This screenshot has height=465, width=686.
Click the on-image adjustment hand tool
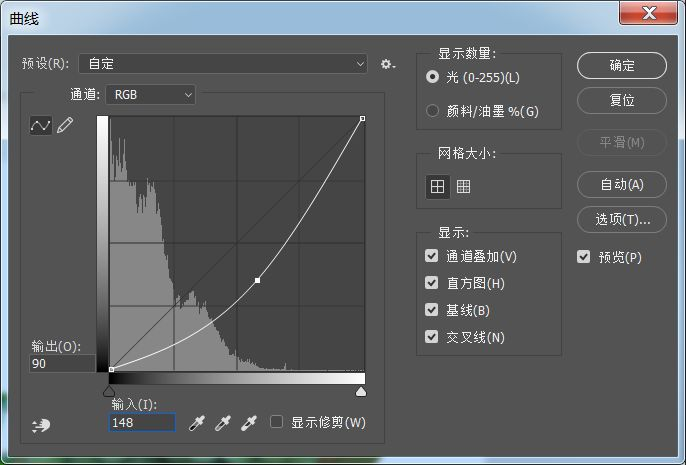coord(40,425)
